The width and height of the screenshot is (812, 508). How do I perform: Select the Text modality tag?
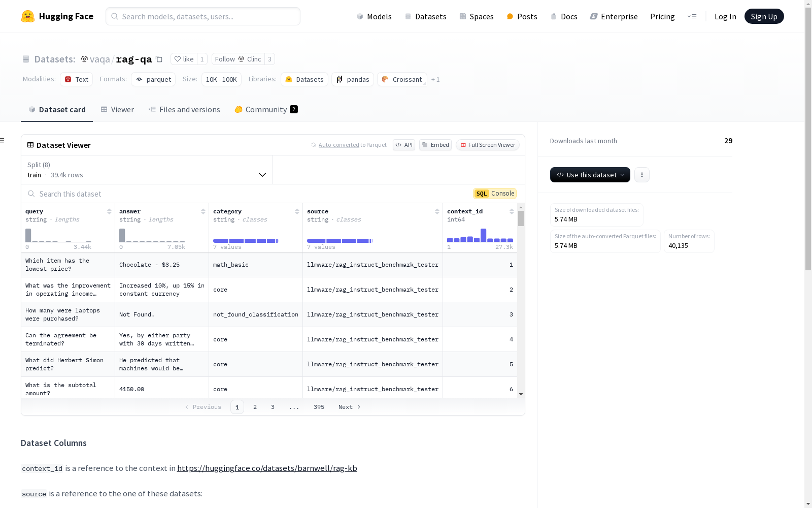point(77,79)
